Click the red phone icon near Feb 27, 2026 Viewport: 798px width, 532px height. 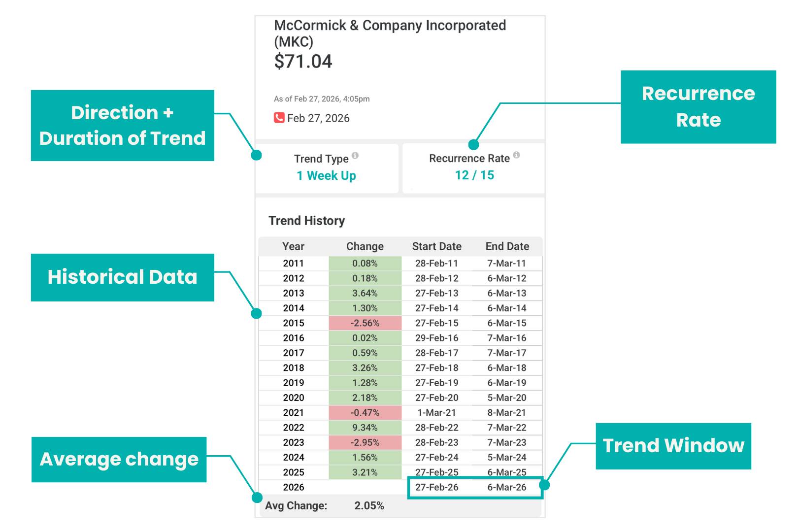(x=279, y=118)
